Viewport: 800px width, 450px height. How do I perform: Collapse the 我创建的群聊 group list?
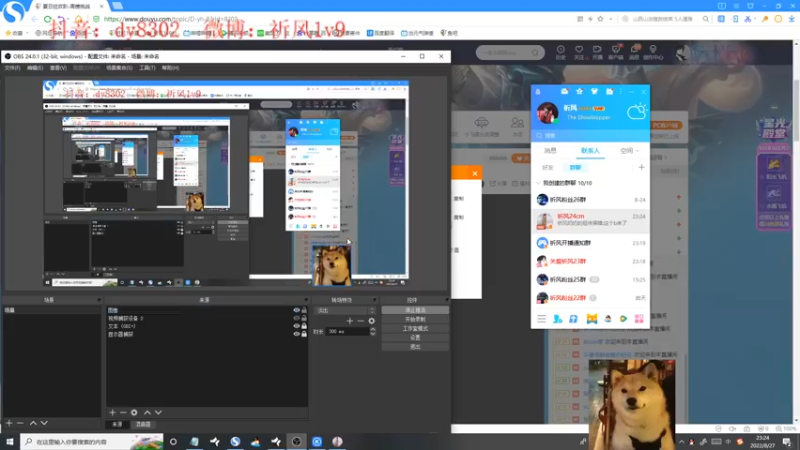(x=538, y=183)
